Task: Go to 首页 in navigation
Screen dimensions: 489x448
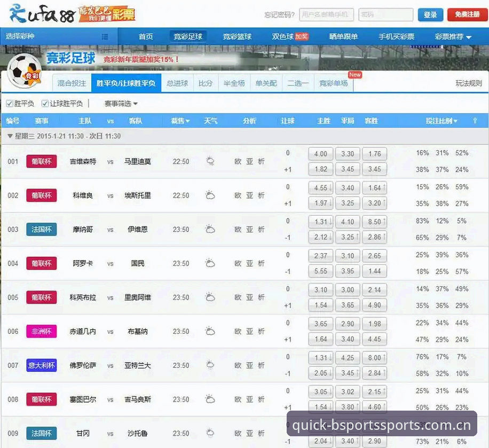Action: (146, 36)
